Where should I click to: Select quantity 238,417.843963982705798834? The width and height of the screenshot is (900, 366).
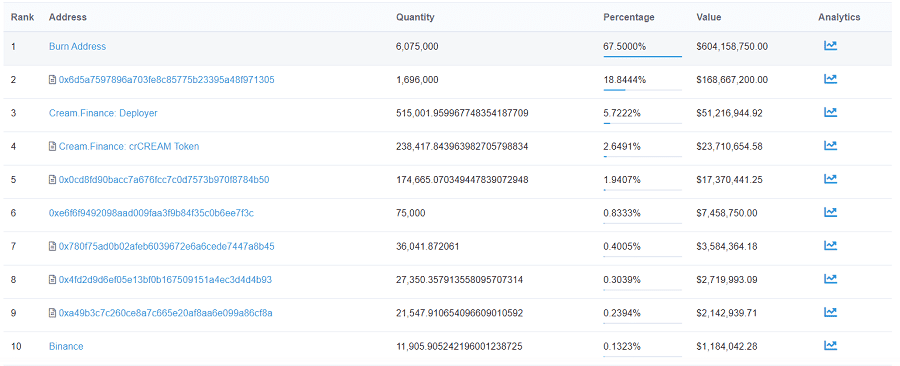click(462, 146)
